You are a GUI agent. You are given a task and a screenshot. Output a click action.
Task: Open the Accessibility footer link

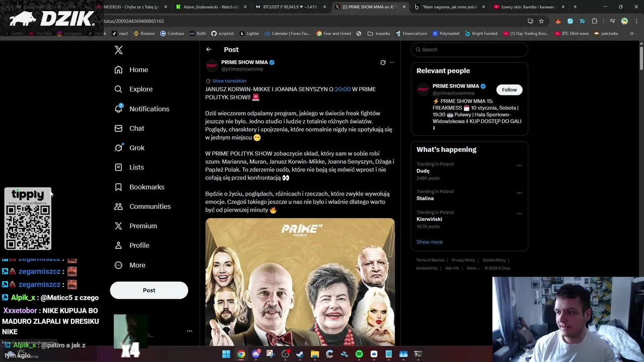tap(427, 268)
